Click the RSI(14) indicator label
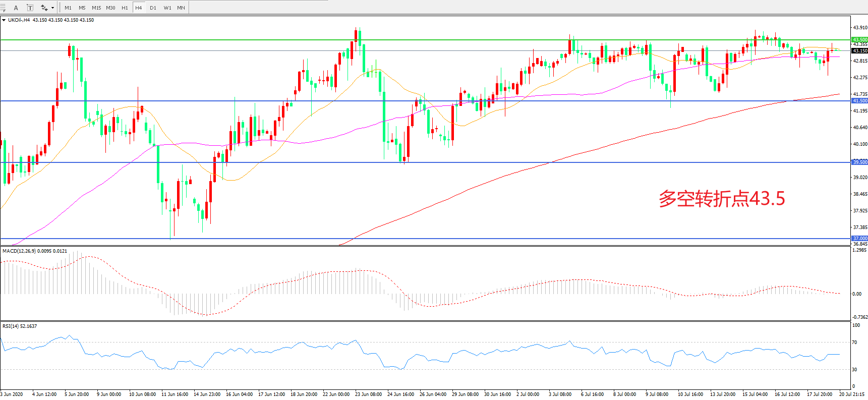The height and width of the screenshot is (400, 868). (19, 326)
